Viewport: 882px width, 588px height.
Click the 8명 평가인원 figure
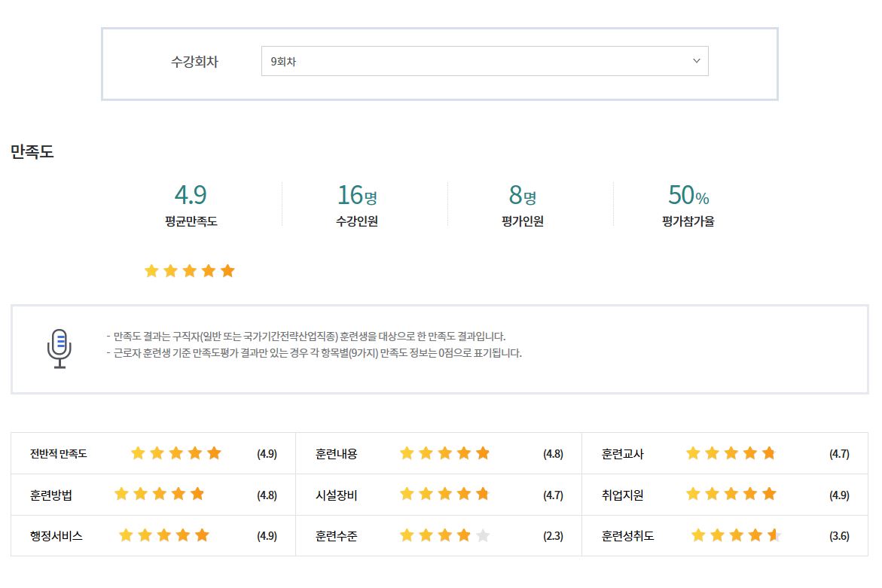(522, 195)
